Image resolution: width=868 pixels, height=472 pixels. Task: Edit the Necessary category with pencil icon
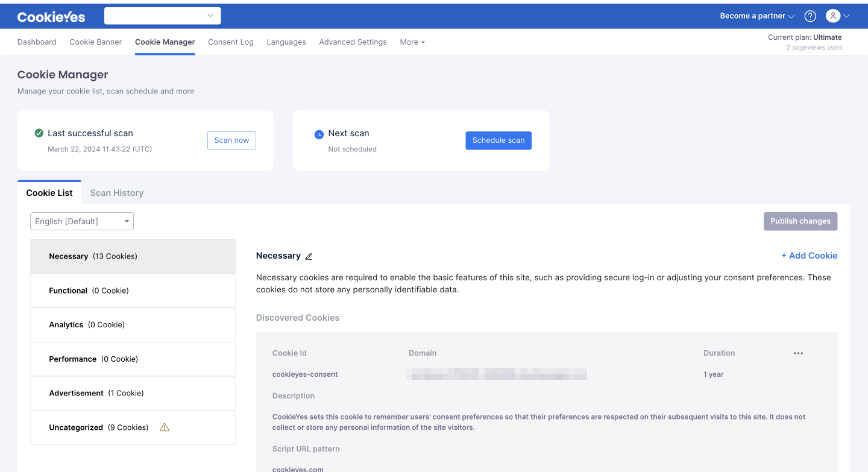click(x=309, y=256)
